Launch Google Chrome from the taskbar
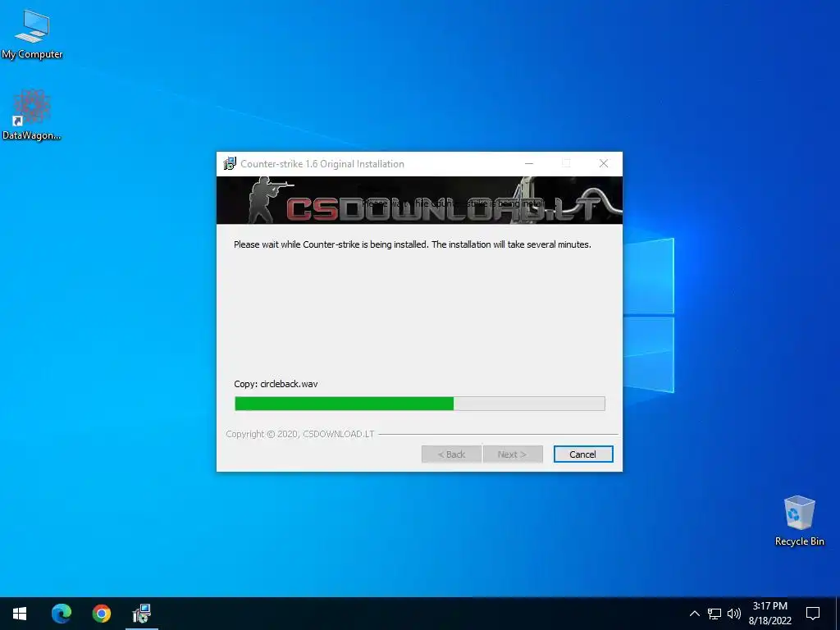This screenshot has height=630, width=840. [101, 614]
